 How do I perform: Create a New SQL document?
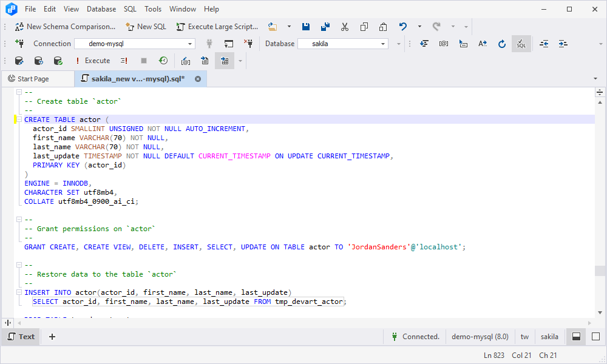[146, 26]
